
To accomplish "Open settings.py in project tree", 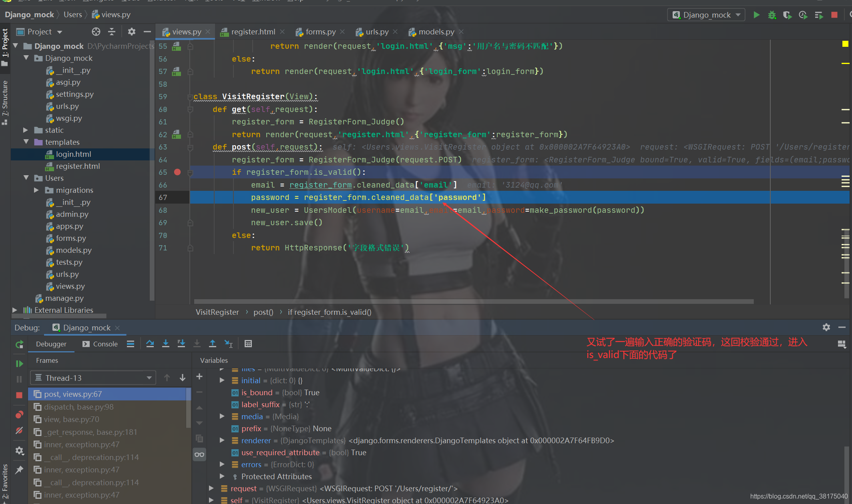I will [74, 94].
